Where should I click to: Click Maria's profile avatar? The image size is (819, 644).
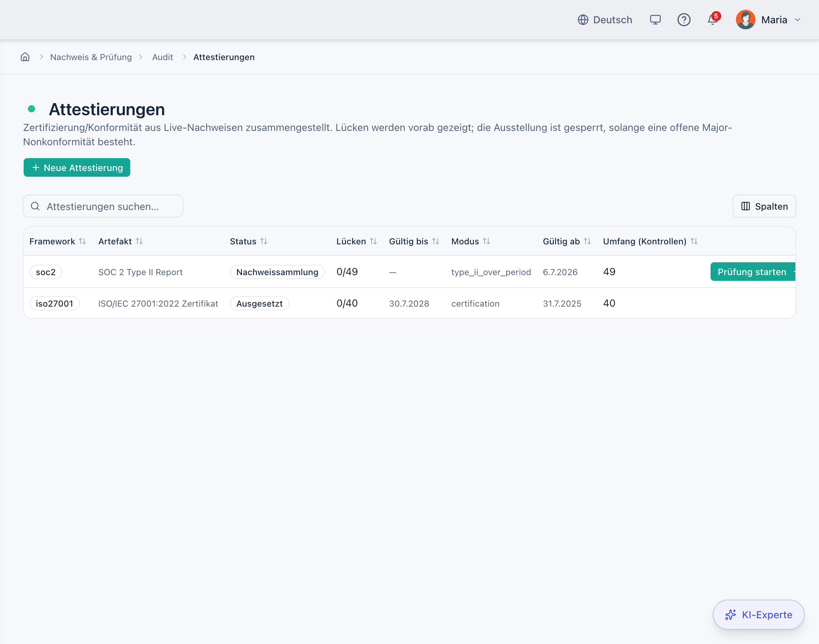coord(745,20)
